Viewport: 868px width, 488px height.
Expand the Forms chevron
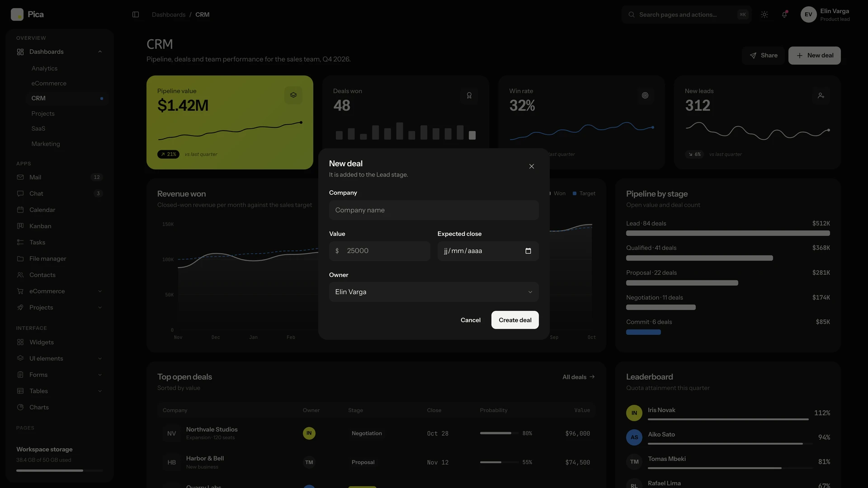click(x=100, y=375)
